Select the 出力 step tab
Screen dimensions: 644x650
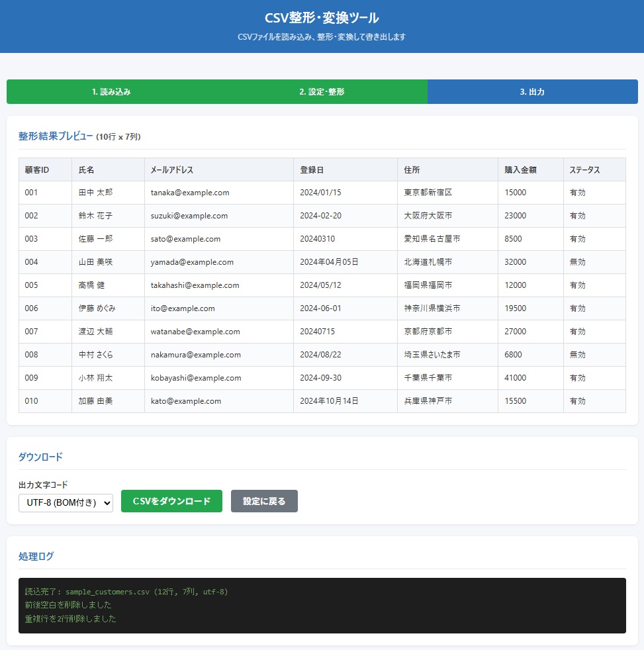[531, 91]
